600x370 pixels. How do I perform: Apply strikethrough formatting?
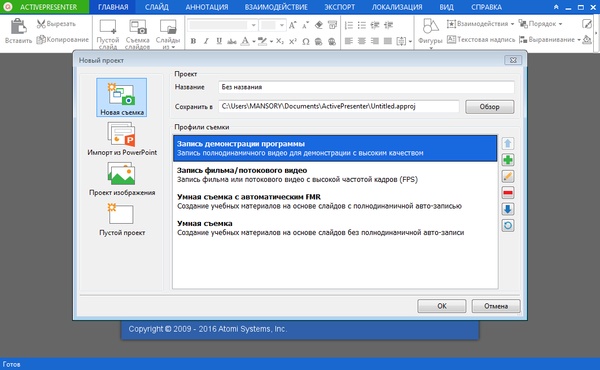[232, 41]
